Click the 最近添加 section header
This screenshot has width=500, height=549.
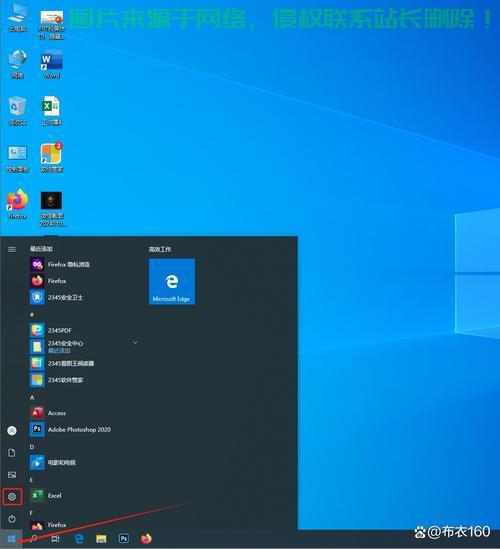click(x=41, y=249)
